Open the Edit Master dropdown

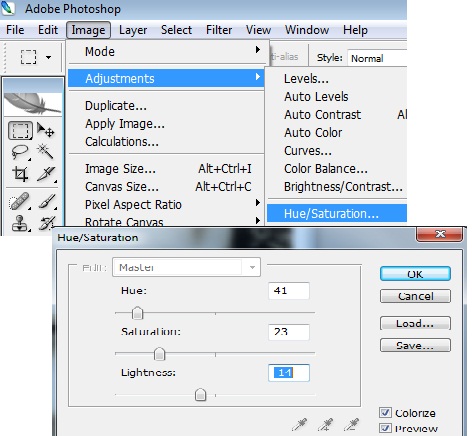click(186, 267)
